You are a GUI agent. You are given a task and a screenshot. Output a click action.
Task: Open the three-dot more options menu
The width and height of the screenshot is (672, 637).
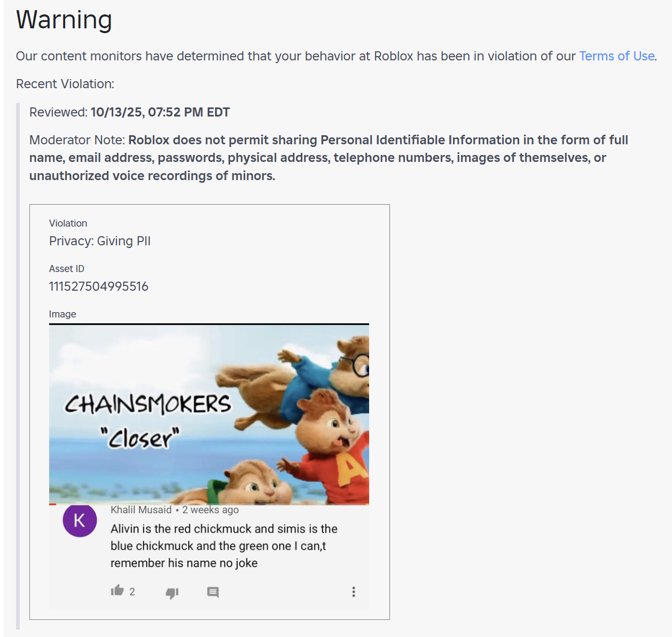(x=353, y=592)
